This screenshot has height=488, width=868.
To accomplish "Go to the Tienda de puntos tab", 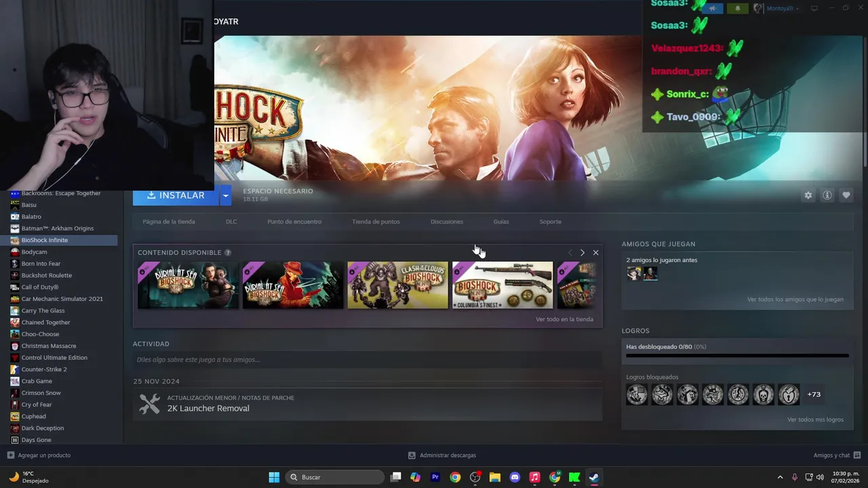I will [376, 222].
